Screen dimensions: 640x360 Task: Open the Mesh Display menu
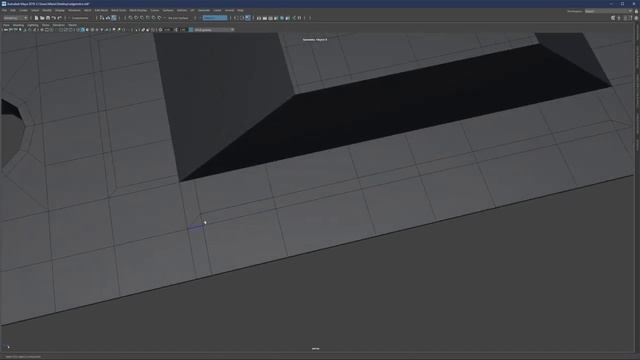(x=138, y=10)
